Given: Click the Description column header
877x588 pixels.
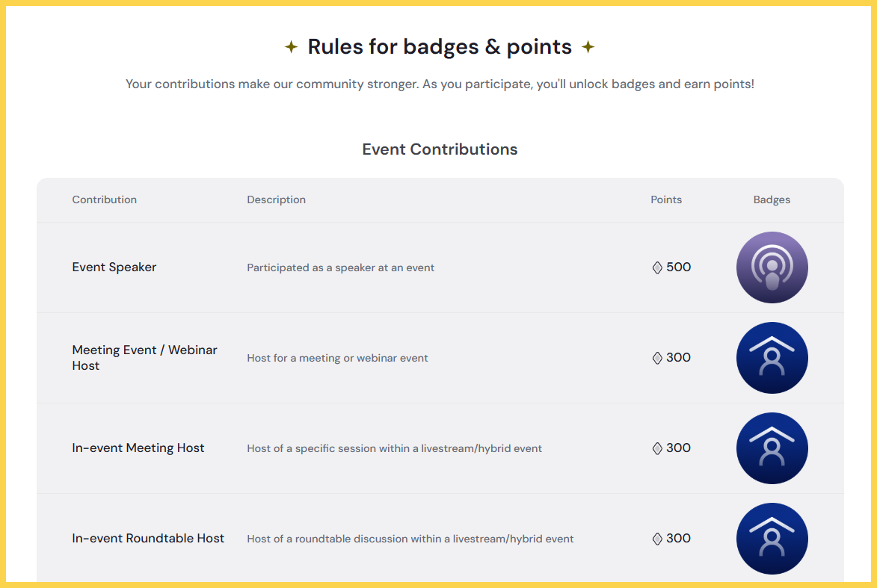Looking at the screenshot, I should (x=277, y=199).
